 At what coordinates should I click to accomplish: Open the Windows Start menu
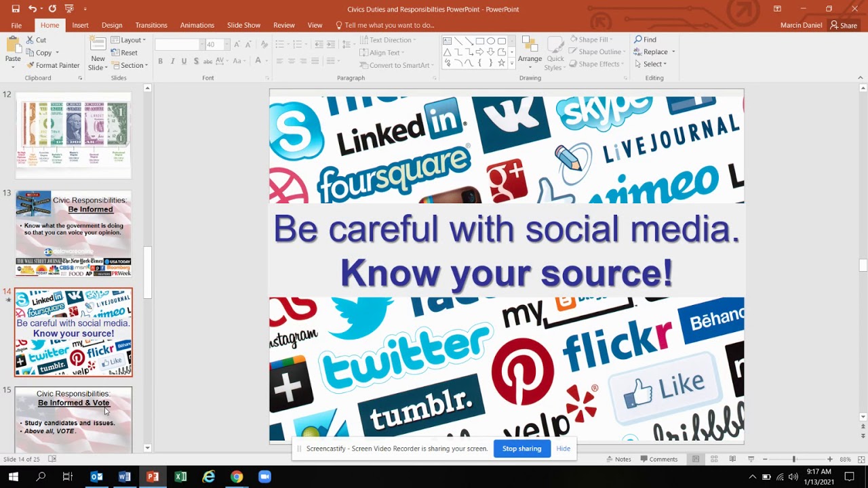point(13,476)
